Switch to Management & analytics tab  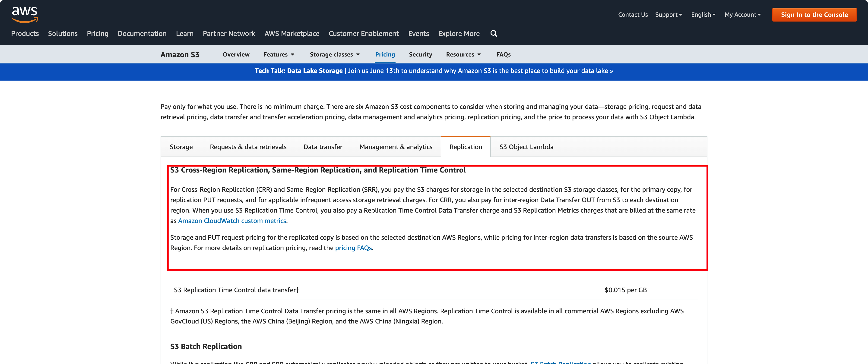tap(396, 147)
